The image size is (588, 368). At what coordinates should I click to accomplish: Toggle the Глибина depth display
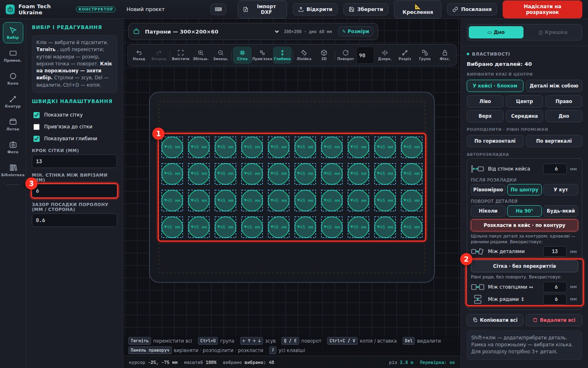point(282,55)
